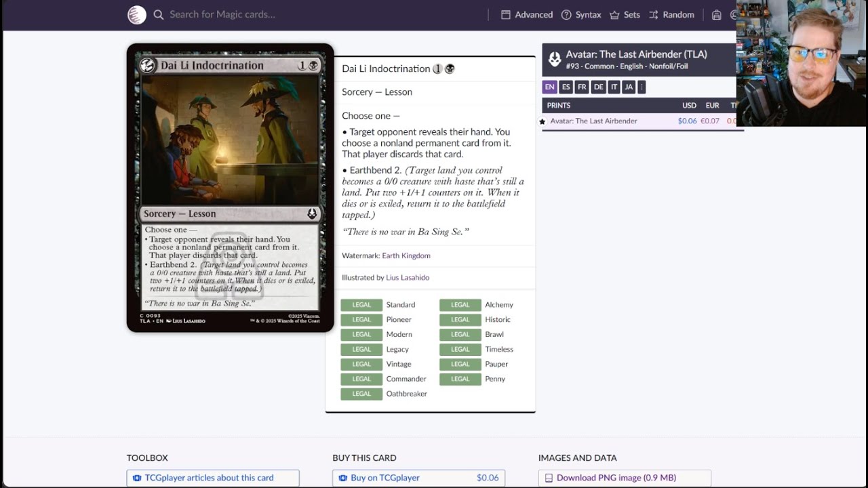Open the Earth Kingdom watermark link
This screenshot has height=488, width=868.
[406, 256]
